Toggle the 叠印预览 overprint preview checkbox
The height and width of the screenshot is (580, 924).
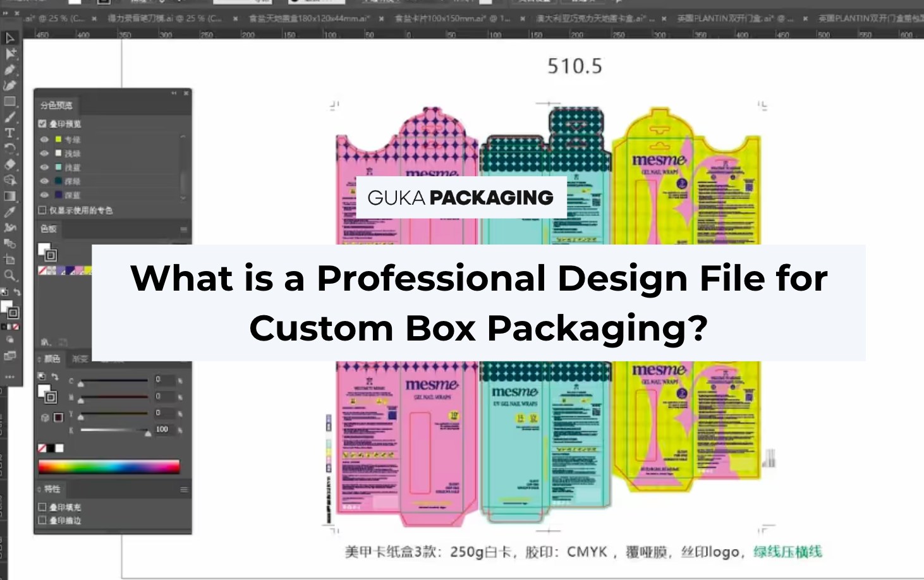point(42,124)
